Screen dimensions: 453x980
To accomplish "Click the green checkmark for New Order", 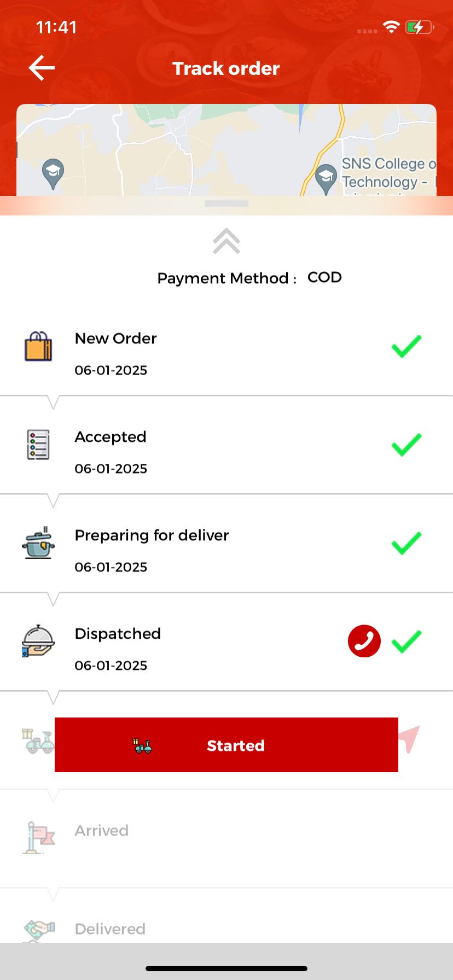I will coord(406,347).
